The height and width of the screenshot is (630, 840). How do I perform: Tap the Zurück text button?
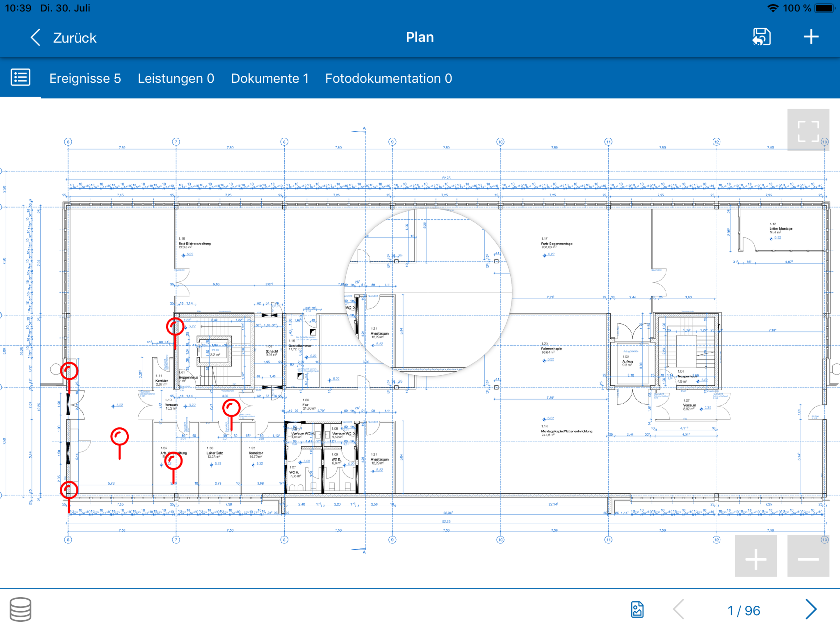coord(75,38)
